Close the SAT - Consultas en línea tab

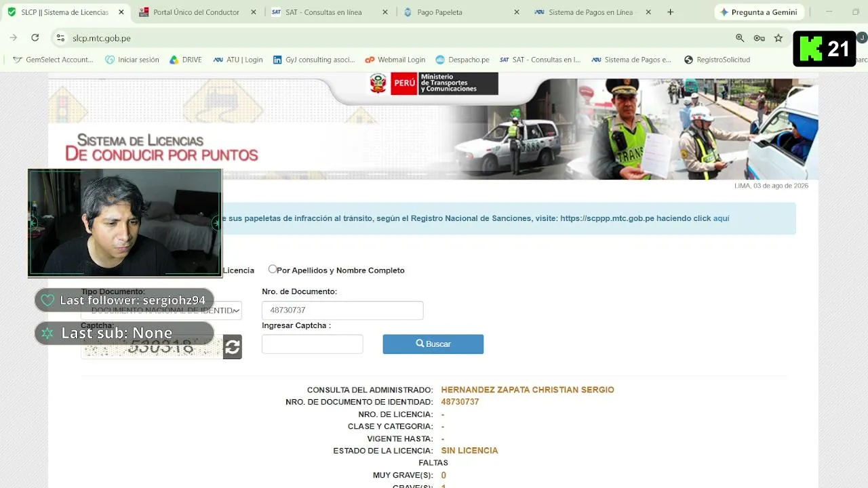click(x=385, y=12)
